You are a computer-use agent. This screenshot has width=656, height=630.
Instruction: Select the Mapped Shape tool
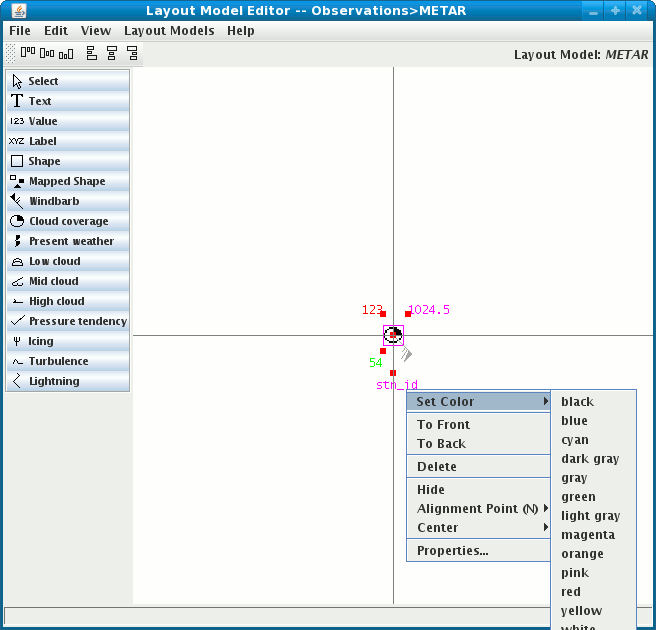[x=68, y=181]
